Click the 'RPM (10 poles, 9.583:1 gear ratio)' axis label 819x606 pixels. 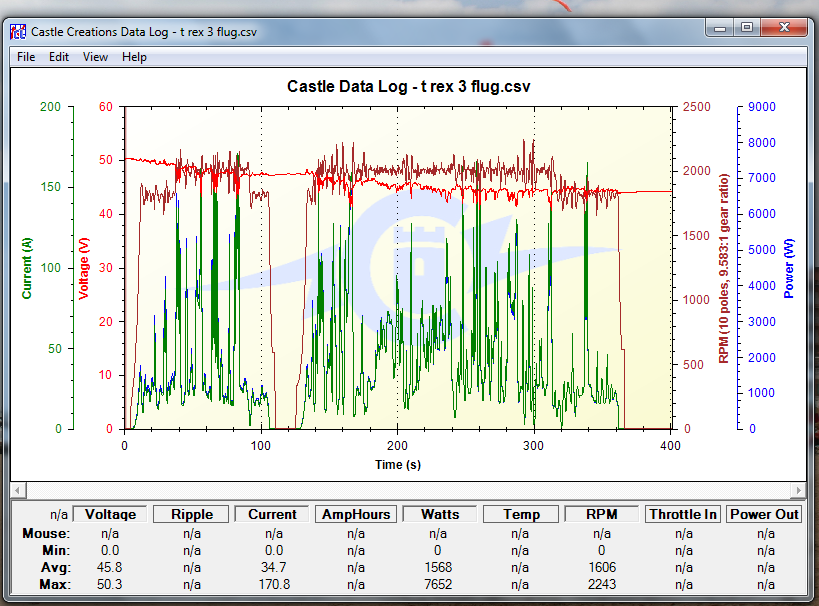click(723, 269)
